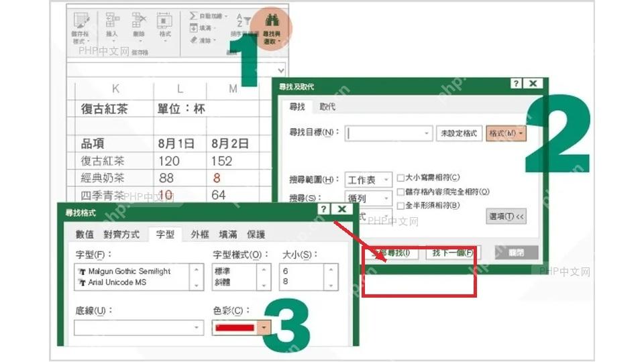Switch to the 取代 tab

(327, 107)
